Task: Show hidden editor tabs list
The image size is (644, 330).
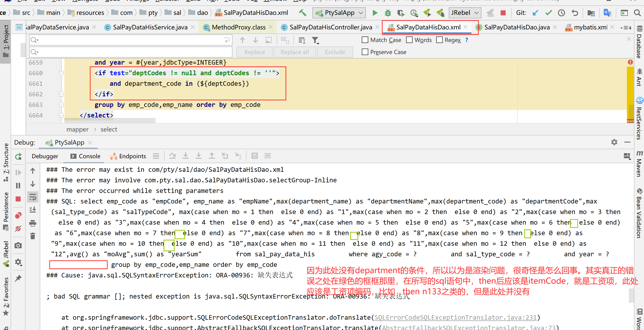Action: tap(626, 28)
